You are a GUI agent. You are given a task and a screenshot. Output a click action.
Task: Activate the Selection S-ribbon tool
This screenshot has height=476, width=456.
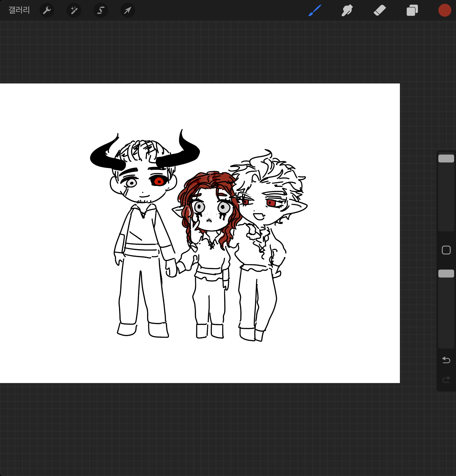click(101, 10)
